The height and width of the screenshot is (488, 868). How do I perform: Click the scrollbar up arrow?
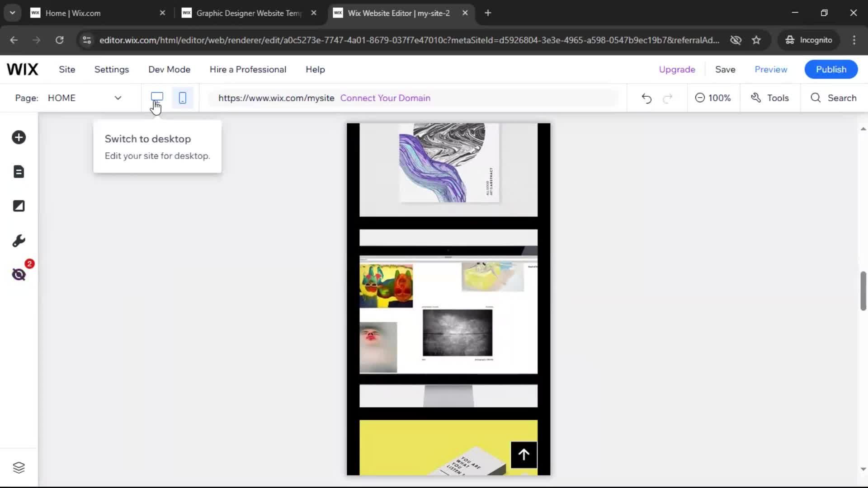pyautogui.click(x=863, y=129)
